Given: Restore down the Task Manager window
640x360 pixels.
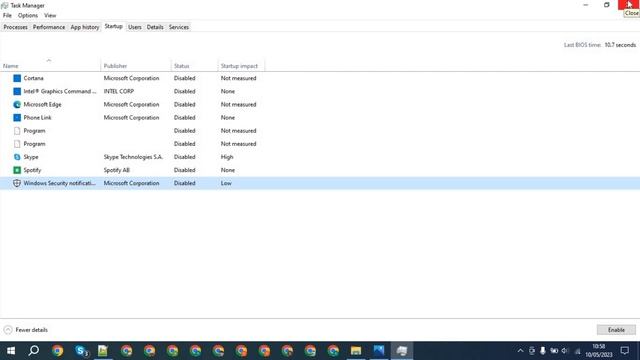Looking at the screenshot, I should click(607, 5).
